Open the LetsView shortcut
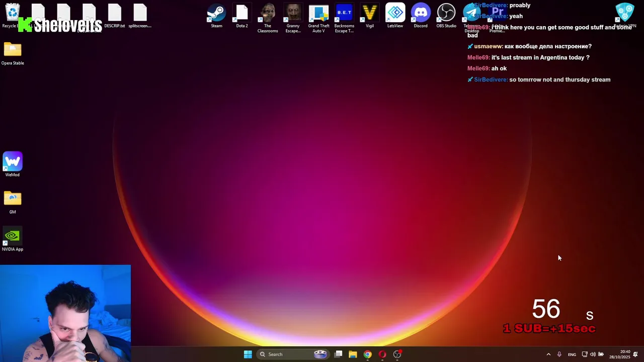This screenshot has width=644, height=362. (x=395, y=16)
